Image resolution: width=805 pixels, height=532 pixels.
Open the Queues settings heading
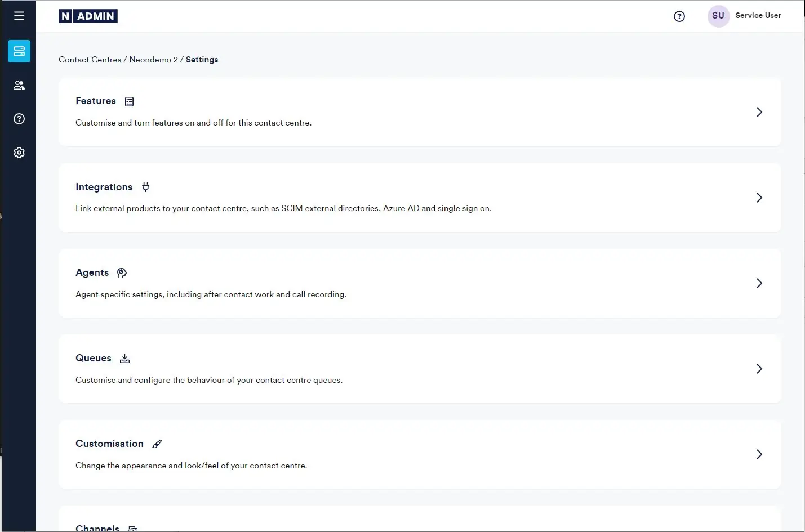click(94, 358)
